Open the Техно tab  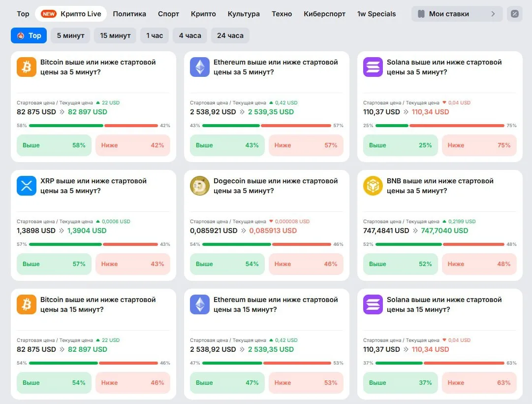[x=282, y=14]
